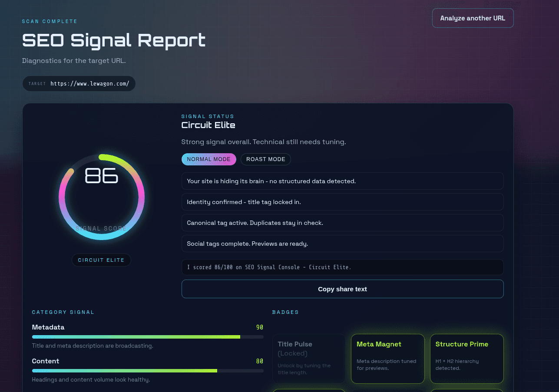Select the target URL pill for lewagon.com
Image resolution: width=559 pixels, height=392 pixels.
[79, 83]
